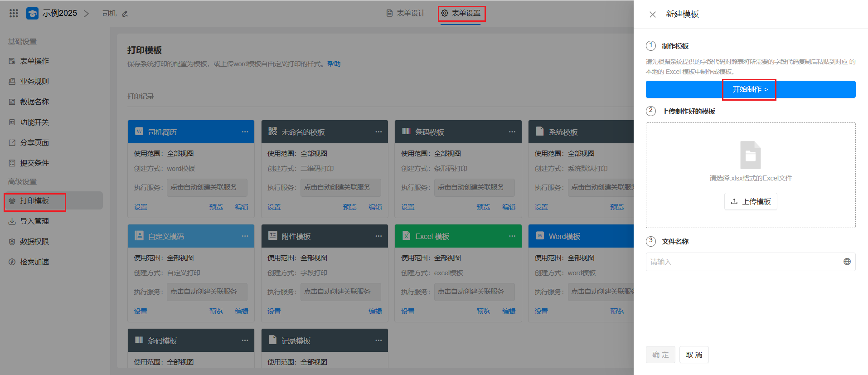
Task: Open the app grid launcher icon
Action: 14,14
